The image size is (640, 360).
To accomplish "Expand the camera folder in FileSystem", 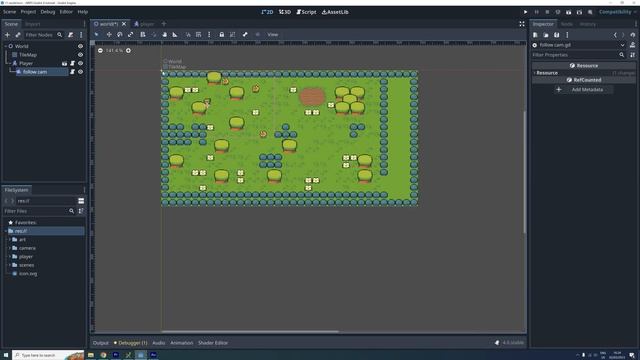I will click(x=9, y=248).
